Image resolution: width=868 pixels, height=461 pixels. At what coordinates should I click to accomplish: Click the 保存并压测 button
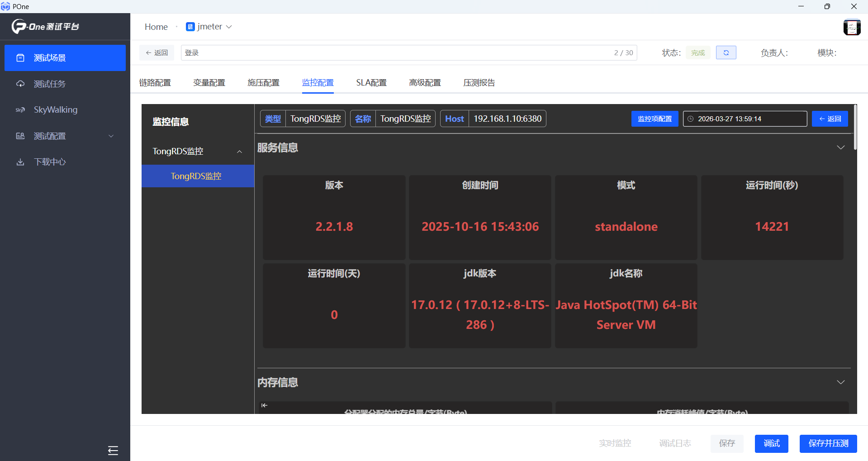828,443
